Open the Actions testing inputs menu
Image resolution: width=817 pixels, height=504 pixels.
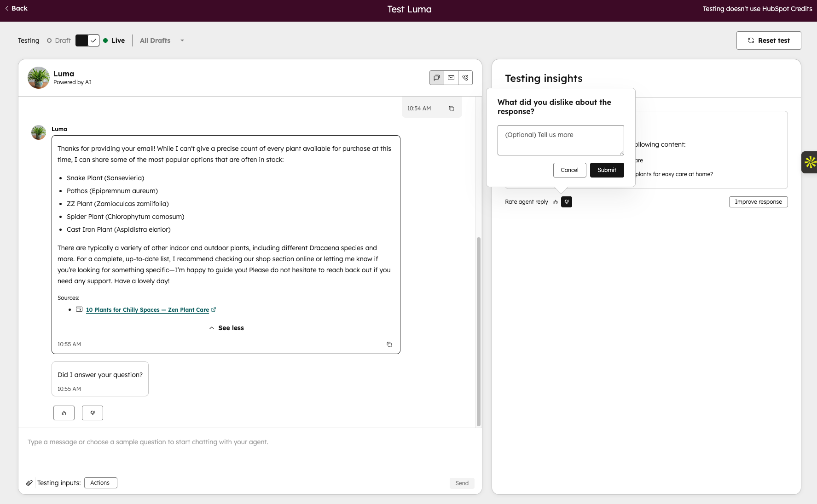[x=100, y=483]
